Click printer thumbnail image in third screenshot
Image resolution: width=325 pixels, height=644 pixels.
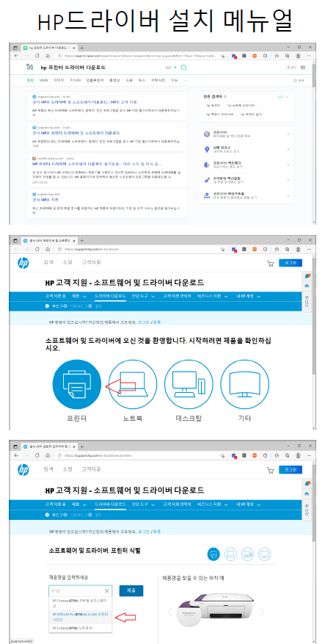pos(216,612)
